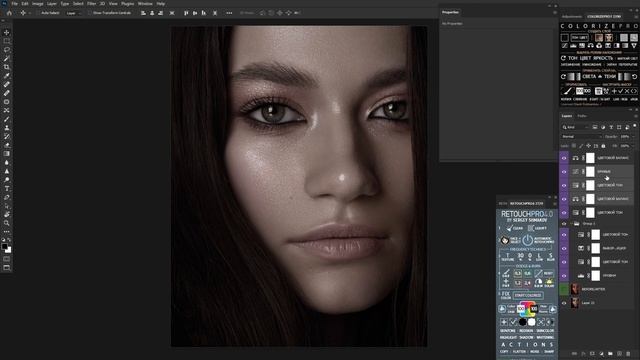Viewport: 640px width, 360px height.
Task: Hide Layer 10 eye icon
Action: click(564, 303)
